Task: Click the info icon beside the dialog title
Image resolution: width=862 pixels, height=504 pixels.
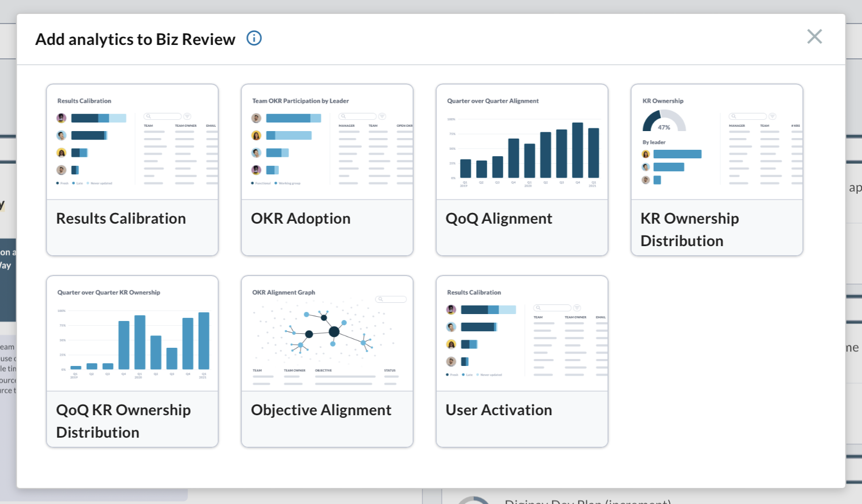Action: pos(254,39)
